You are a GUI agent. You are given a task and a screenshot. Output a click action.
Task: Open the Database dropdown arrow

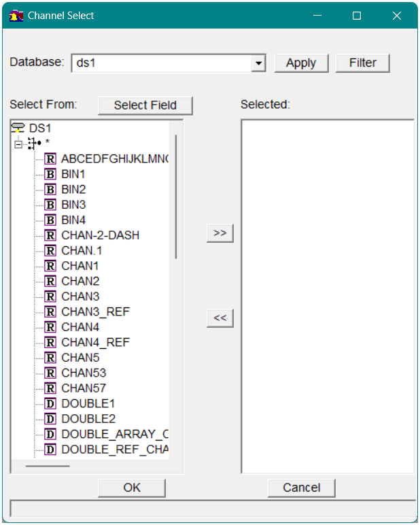pos(258,63)
